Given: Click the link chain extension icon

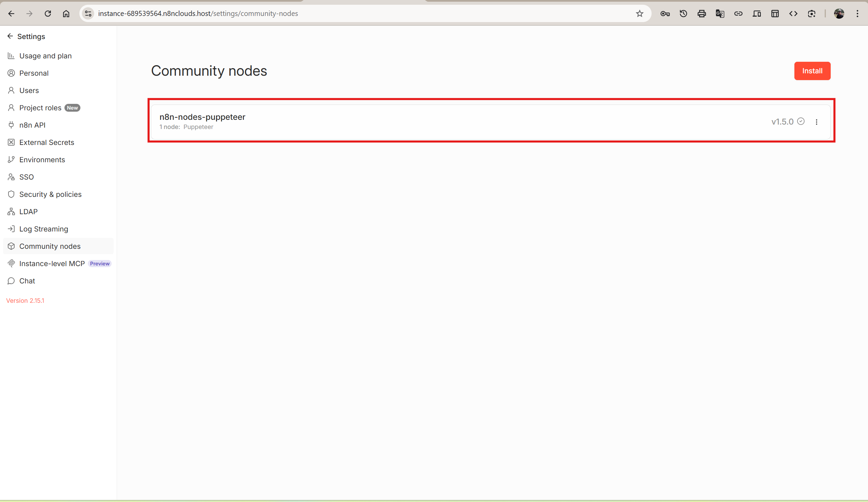Looking at the screenshot, I should (x=738, y=14).
